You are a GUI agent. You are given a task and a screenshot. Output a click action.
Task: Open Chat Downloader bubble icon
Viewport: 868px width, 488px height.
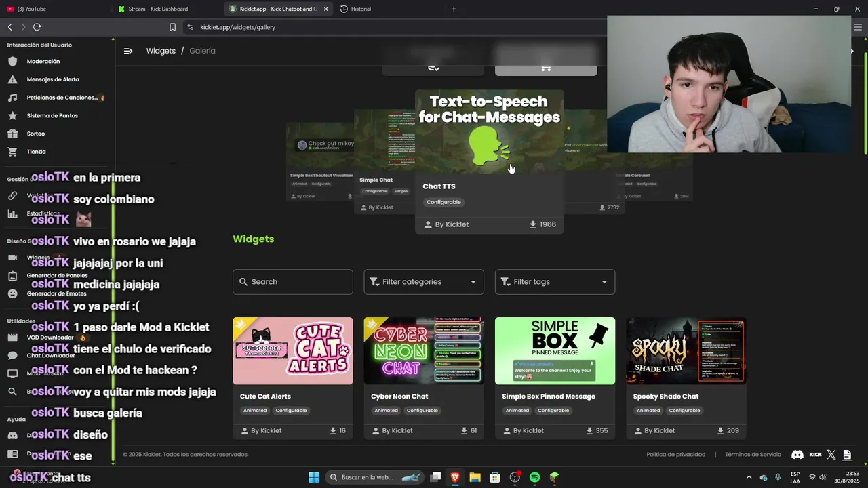12,355
